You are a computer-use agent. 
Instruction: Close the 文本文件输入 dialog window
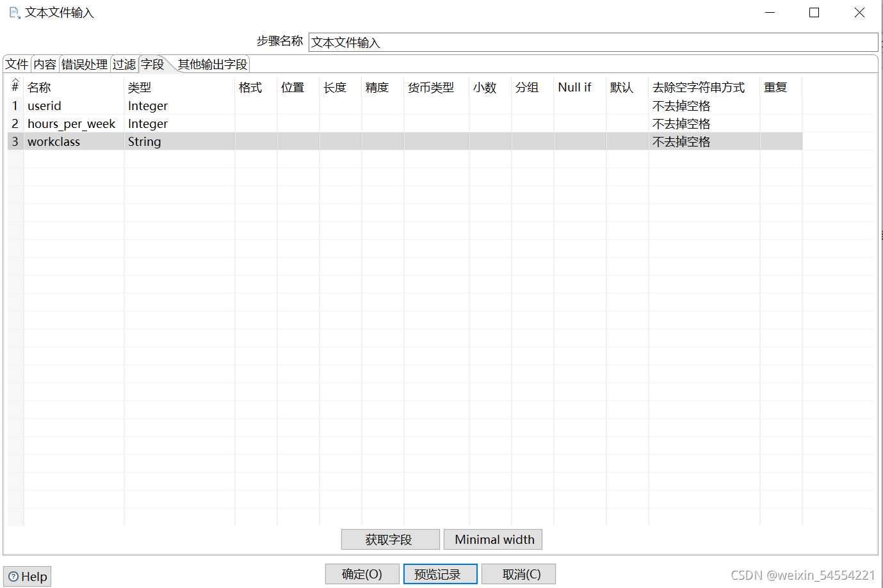859,13
